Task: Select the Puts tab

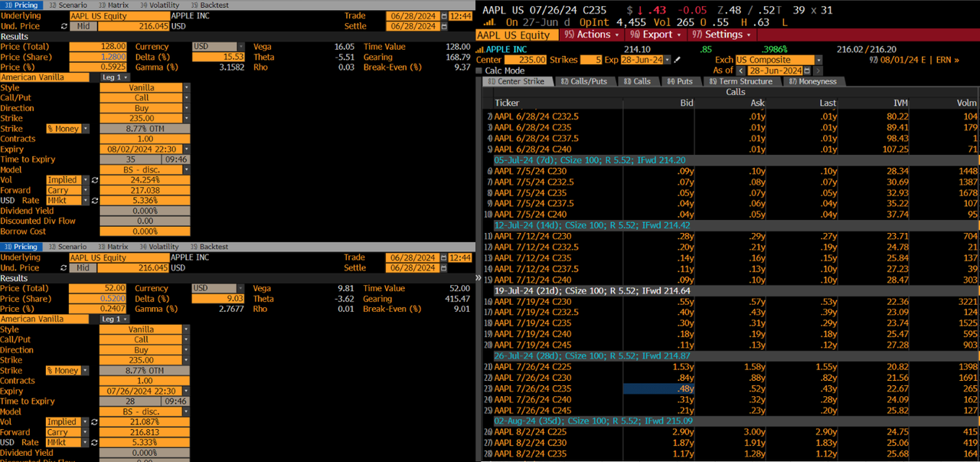Action: pyautogui.click(x=679, y=81)
